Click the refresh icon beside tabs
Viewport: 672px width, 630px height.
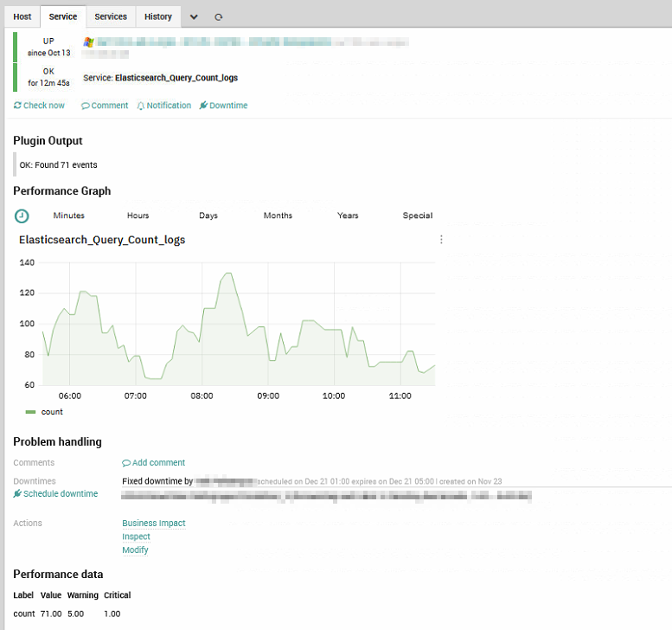pyautogui.click(x=219, y=17)
